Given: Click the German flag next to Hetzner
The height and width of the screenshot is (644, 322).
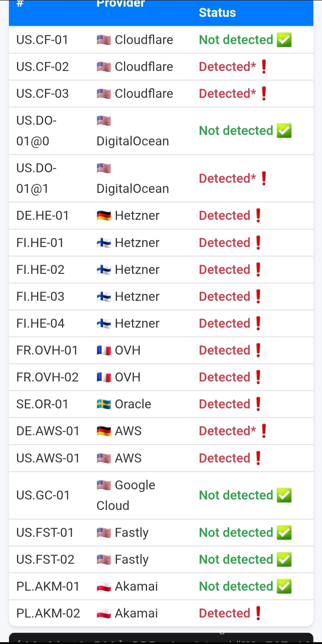Looking at the screenshot, I should click(104, 215).
